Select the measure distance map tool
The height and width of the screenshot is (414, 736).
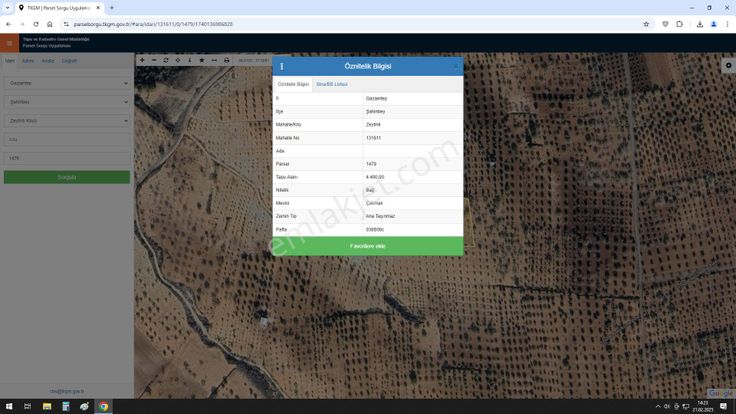[214, 60]
